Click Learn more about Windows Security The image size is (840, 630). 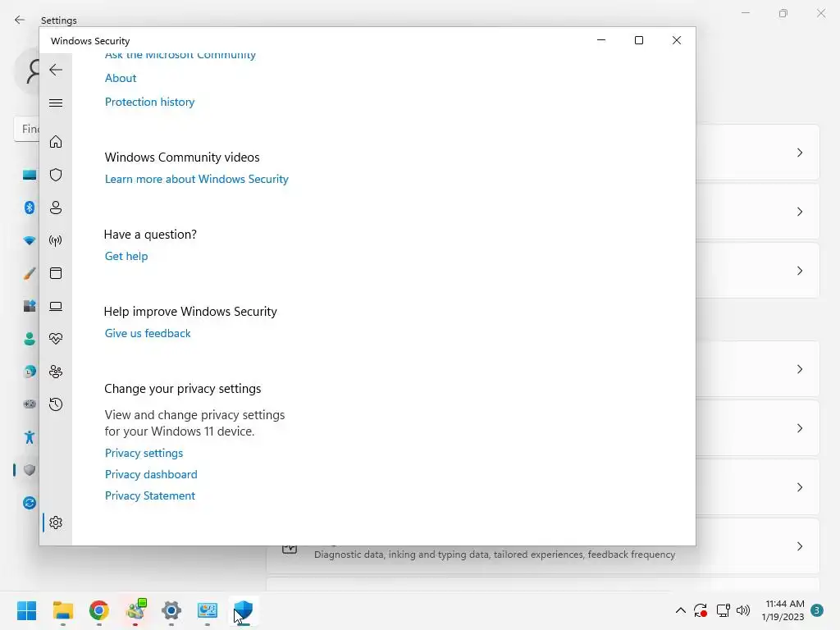point(197,179)
